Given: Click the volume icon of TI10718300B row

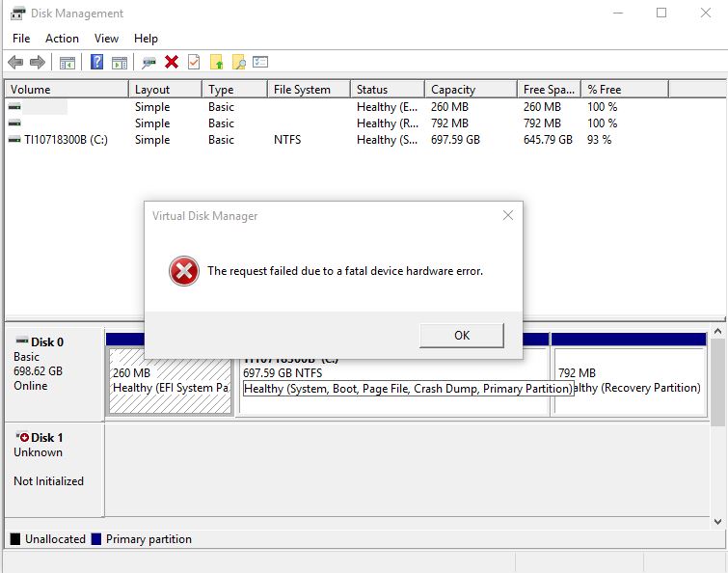Looking at the screenshot, I should pyautogui.click(x=14, y=139).
